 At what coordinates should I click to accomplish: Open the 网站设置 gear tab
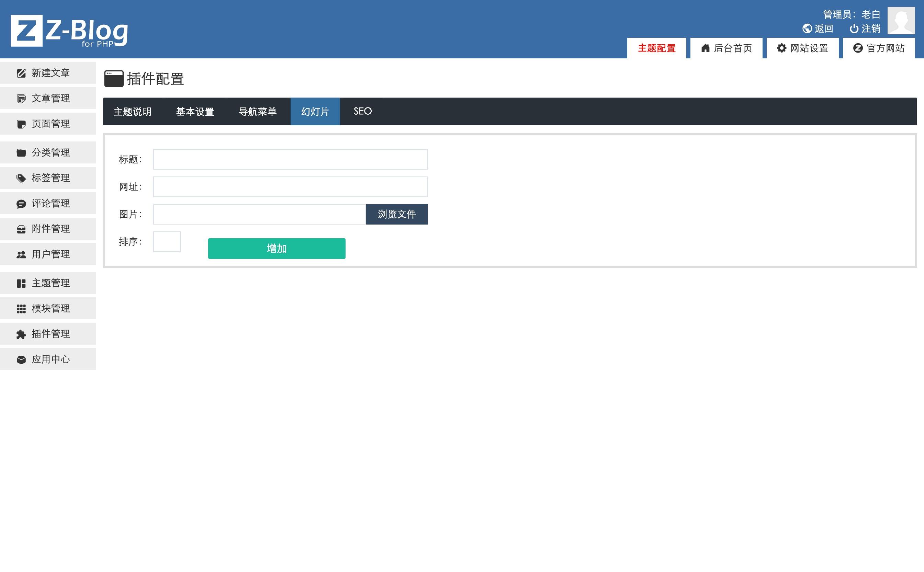802,48
